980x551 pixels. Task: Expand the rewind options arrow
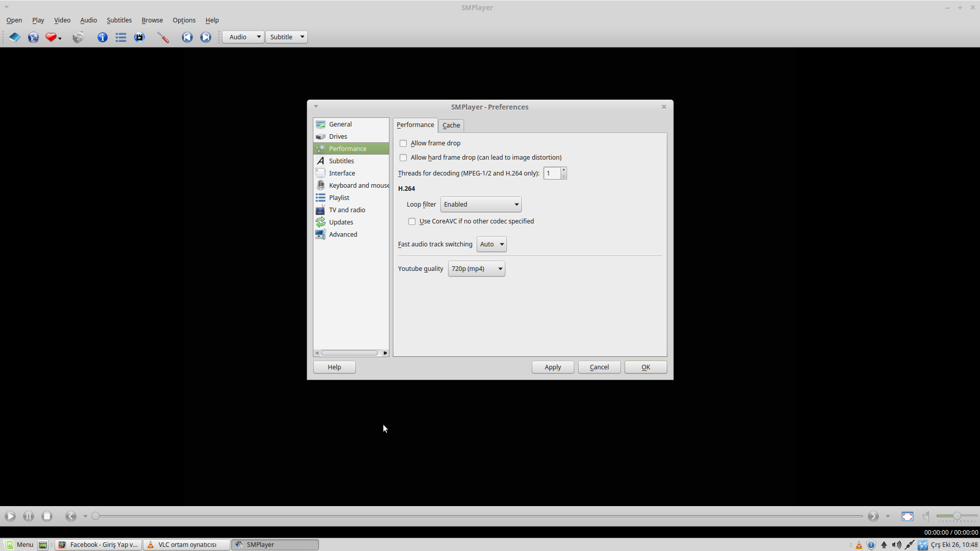pyautogui.click(x=85, y=516)
